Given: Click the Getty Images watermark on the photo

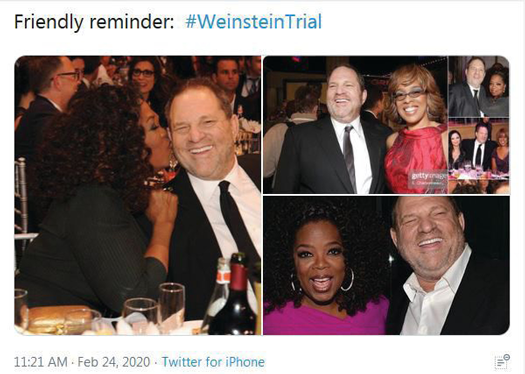Looking at the screenshot, I should pos(427,178).
